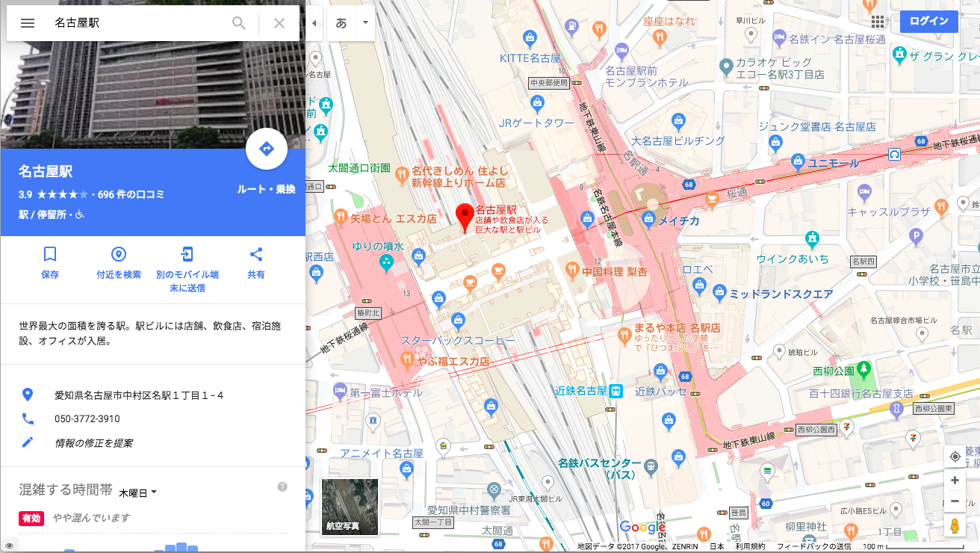The height and width of the screenshot is (553, 980).
Task: Select the ユニモール shopping marker
Action: pos(798,161)
